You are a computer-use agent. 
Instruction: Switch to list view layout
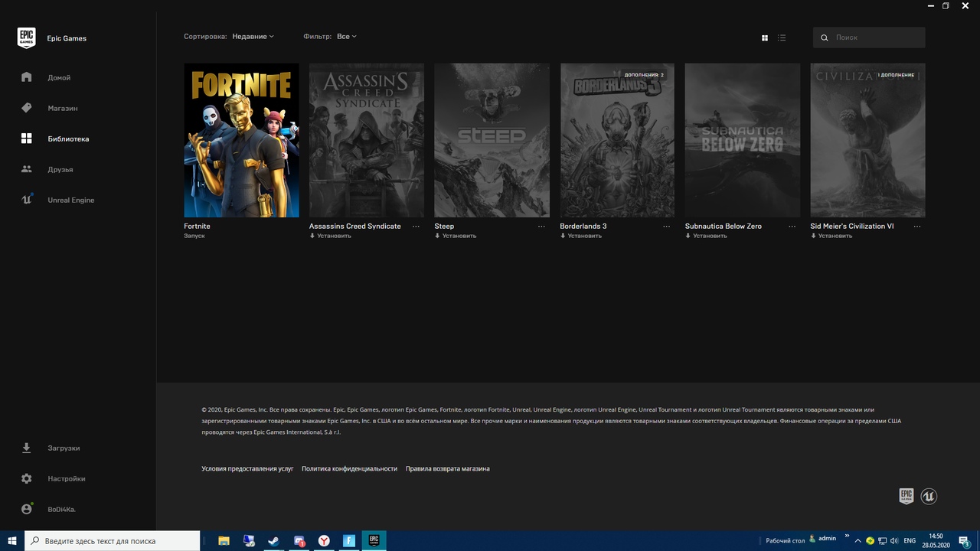[x=782, y=37]
